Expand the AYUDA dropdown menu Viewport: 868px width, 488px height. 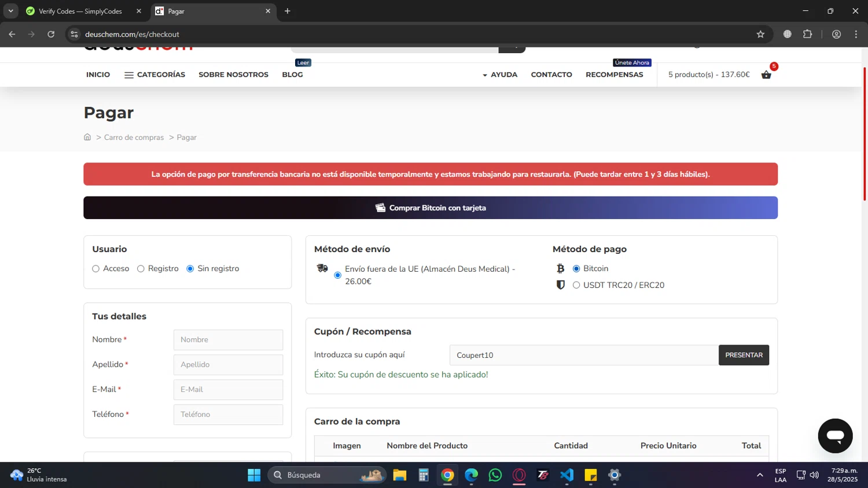click(x=500, y=75)
